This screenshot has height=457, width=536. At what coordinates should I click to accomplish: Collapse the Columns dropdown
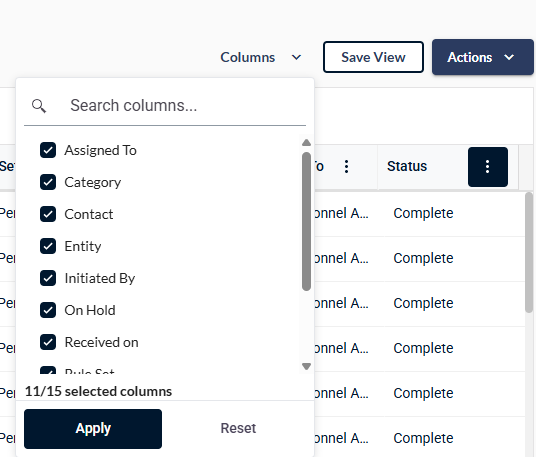[x=261, y=57]
